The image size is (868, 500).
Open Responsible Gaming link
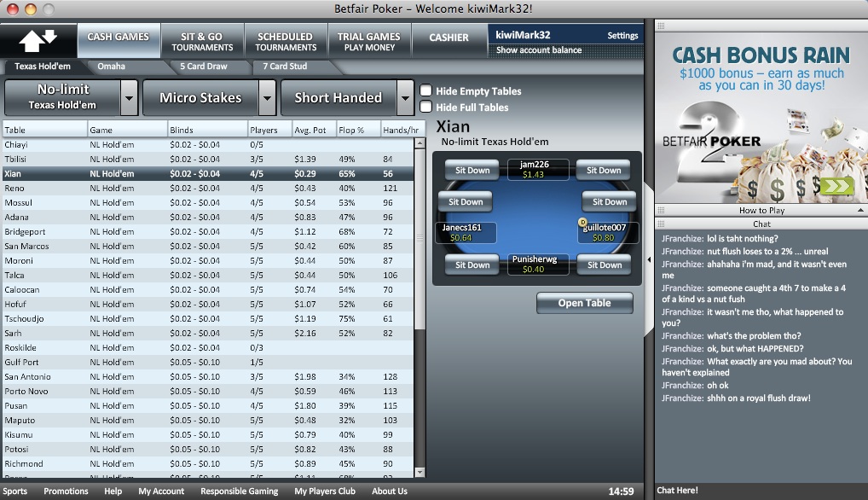click(x=239, y=491)
